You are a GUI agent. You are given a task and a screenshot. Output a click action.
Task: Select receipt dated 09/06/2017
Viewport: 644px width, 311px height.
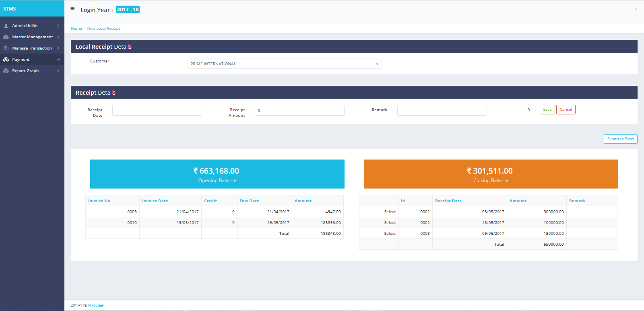point(390,234)
